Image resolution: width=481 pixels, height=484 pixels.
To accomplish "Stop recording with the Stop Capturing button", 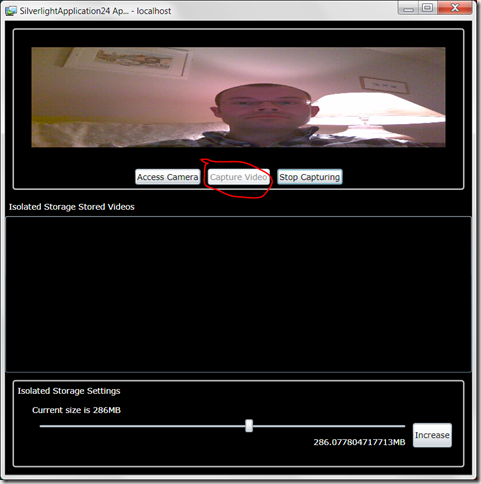I will tap(310, 177).
